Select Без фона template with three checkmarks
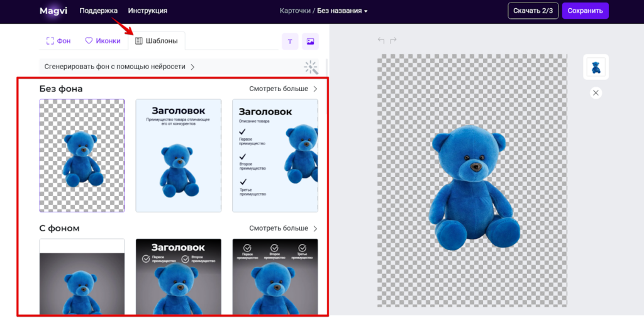Image resolution: width=644 pixels, height=318 pixels. [275, 155]
